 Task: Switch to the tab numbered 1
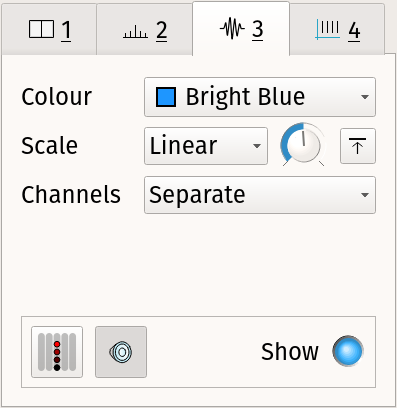coord(49,29)
